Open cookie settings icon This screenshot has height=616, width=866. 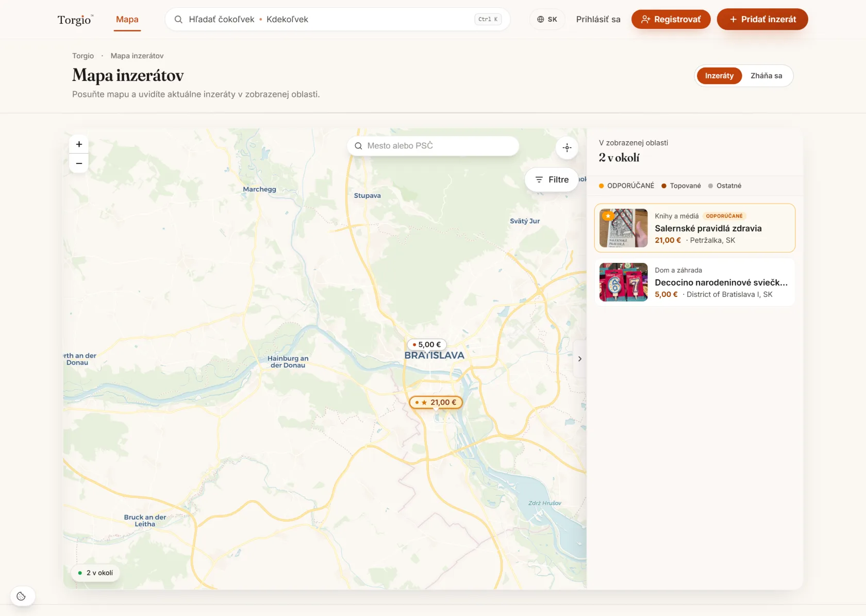[21, 596]
